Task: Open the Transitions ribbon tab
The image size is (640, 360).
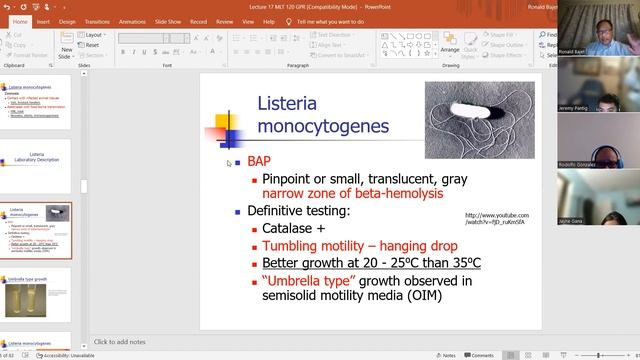Action: pyautogui.click(x=97, y=22)
